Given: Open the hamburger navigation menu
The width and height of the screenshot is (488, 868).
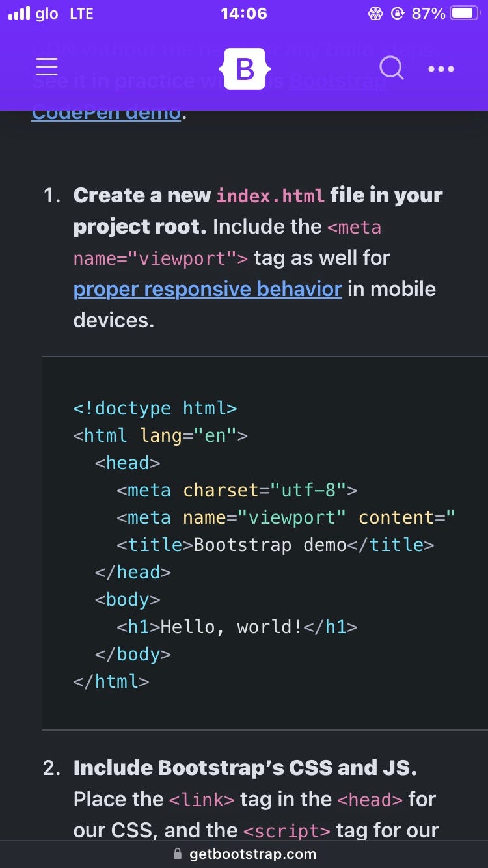Looking at the screenshot, I should 47,68.
